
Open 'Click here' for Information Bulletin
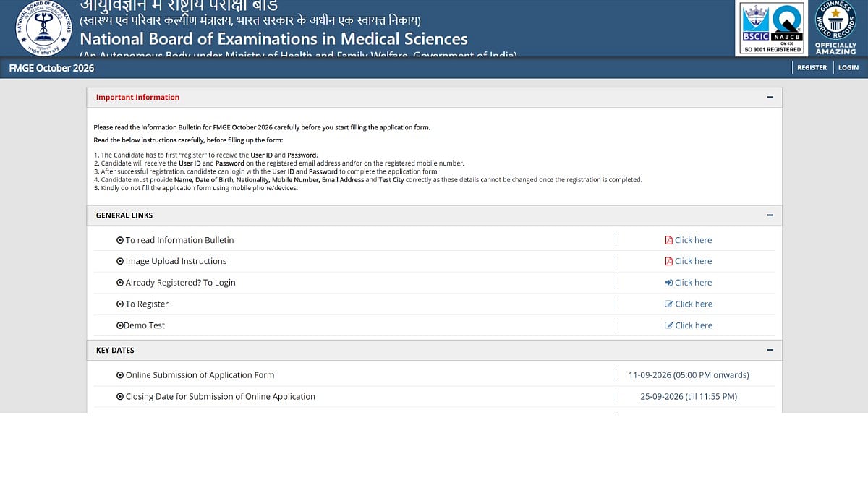693,240
